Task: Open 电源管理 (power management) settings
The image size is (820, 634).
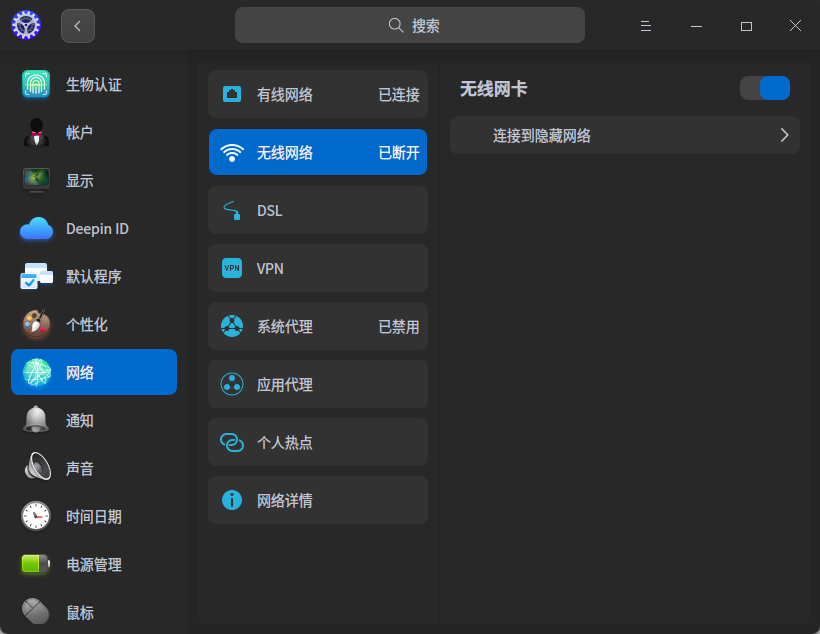Action: click(36, 564)
